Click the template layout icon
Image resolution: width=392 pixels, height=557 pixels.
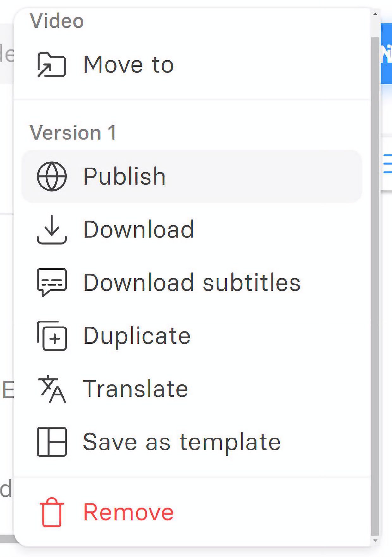pos(52,442)
